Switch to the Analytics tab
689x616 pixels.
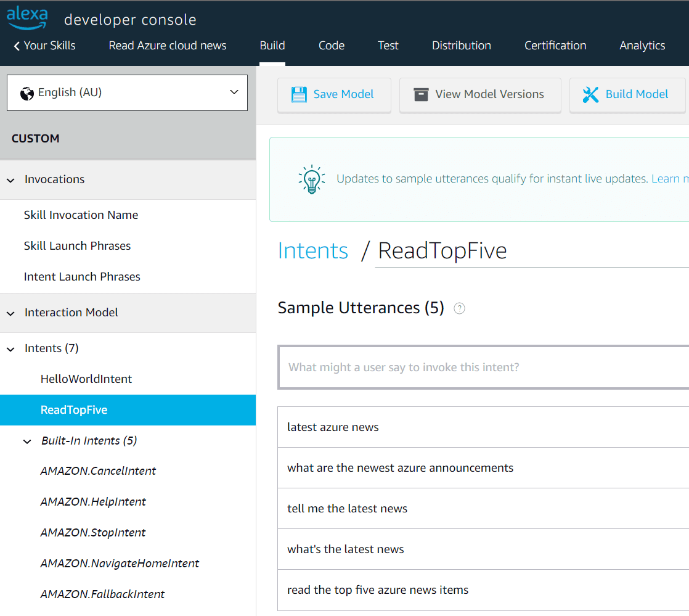click(x=642, y=46)
